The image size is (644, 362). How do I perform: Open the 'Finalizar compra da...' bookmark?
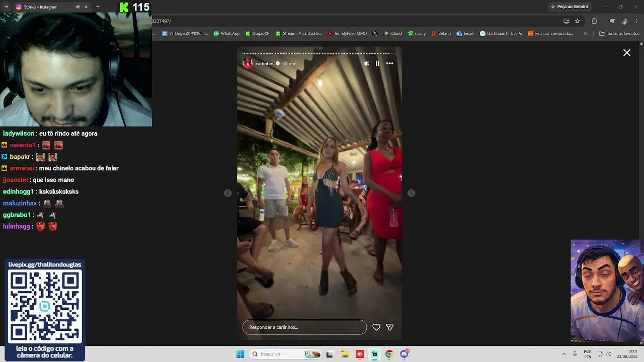[x=550, y=34]
